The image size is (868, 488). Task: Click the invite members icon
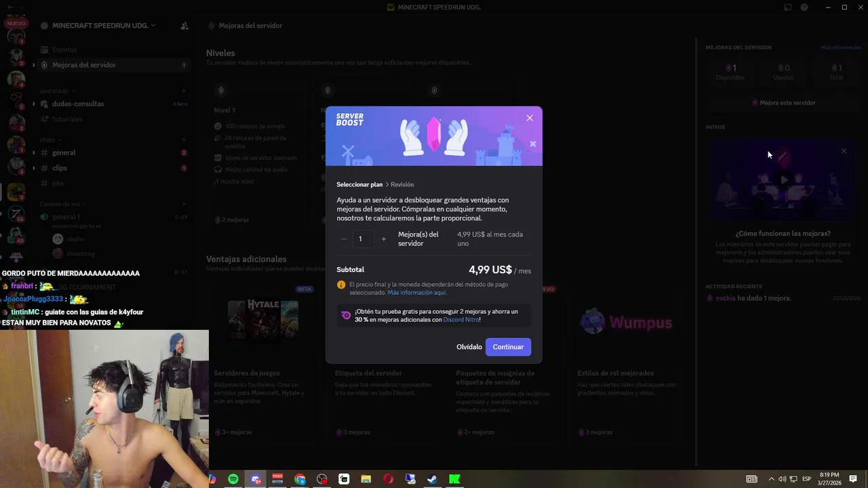(x=184, y=26)
